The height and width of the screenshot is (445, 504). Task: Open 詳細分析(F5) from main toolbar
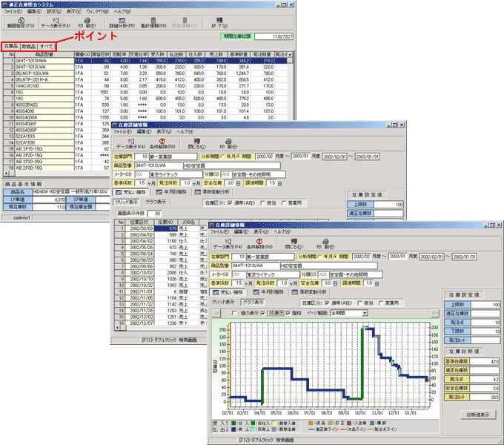click(122, 23)
